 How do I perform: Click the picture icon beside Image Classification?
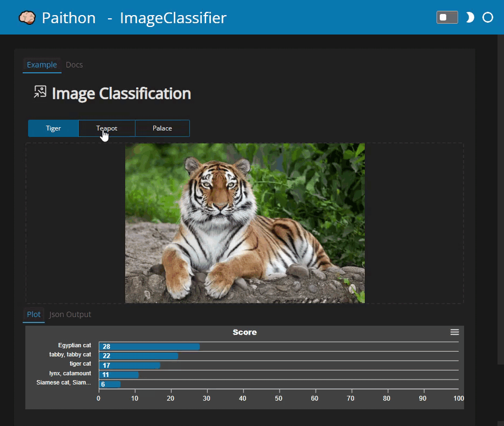point(39,92)
